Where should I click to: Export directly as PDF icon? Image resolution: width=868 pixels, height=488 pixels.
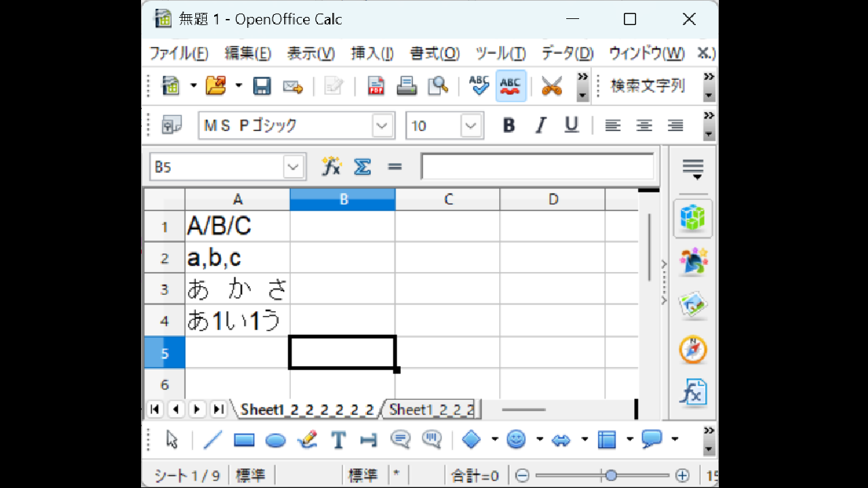[376, 86]
